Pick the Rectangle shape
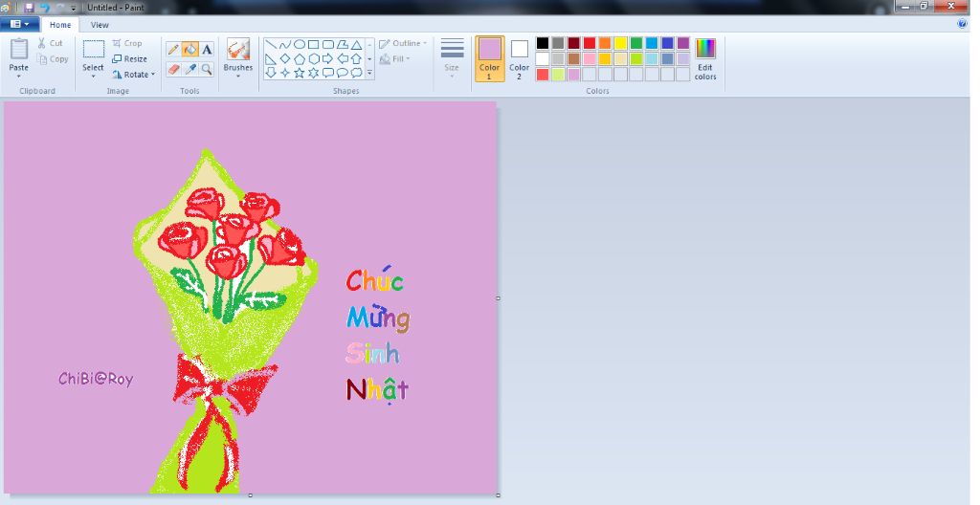This screenshot has width=980, height=505. coord(314,44)
